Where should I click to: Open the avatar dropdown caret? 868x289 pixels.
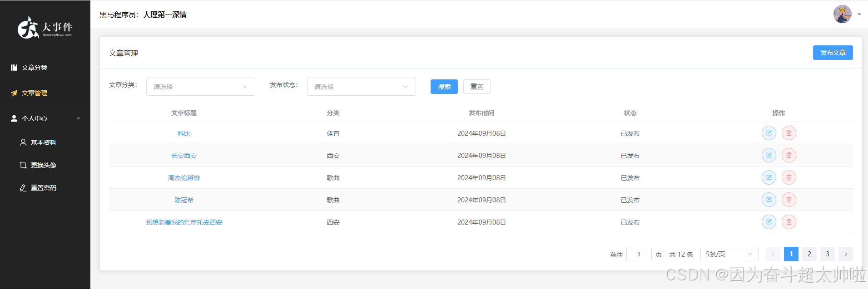pyautogui.click(x=859, y=15)
